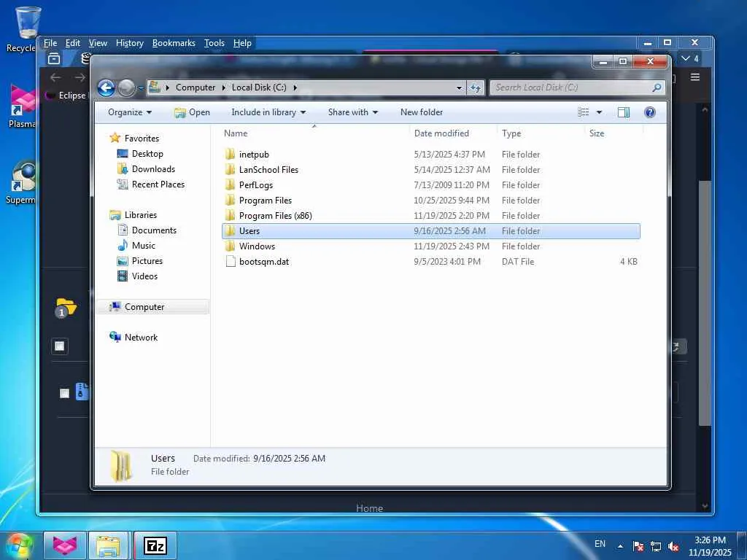Screen dimensions: 747x560
Task: Click the Size column header
Action: click(613, 133)
